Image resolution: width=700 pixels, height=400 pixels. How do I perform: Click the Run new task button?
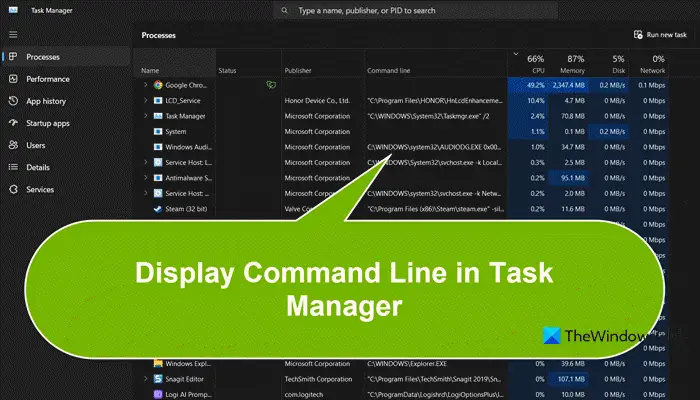[660, 34]
